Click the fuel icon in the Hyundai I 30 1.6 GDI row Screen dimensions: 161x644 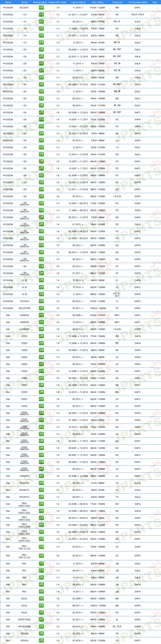tap(41, 196)
